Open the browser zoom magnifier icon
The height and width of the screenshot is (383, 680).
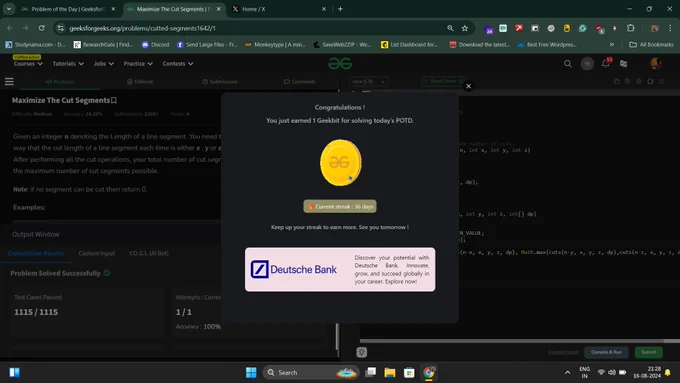tap(450, 28)
